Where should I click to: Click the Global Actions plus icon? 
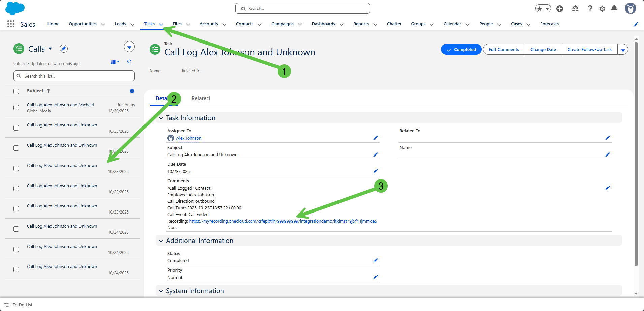[x=560, y=9]
